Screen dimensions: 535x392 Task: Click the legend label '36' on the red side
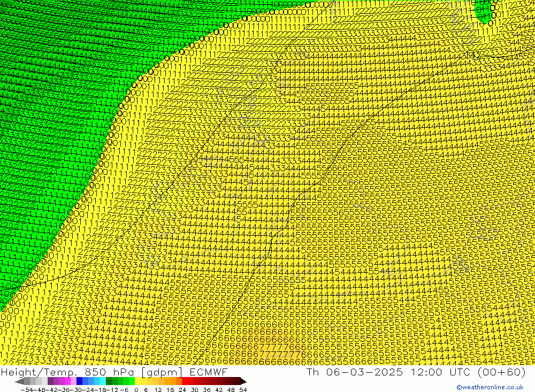pyautogui.click(x=207, y=390)
